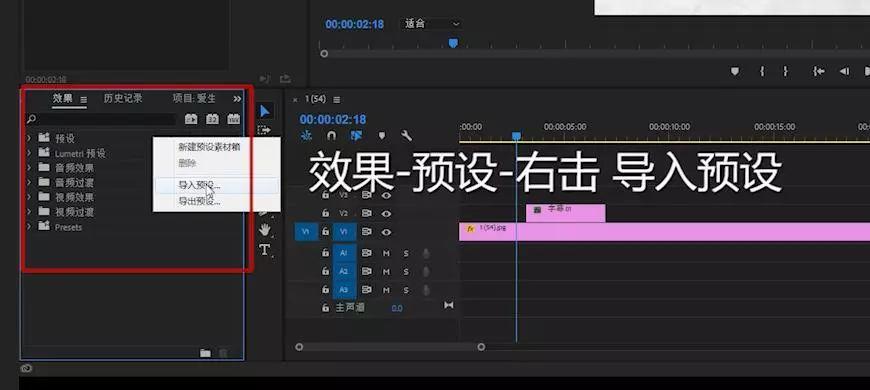870x390 pixels.
Task: Expand the 视频效果 folder
Action: click(29, 197)
